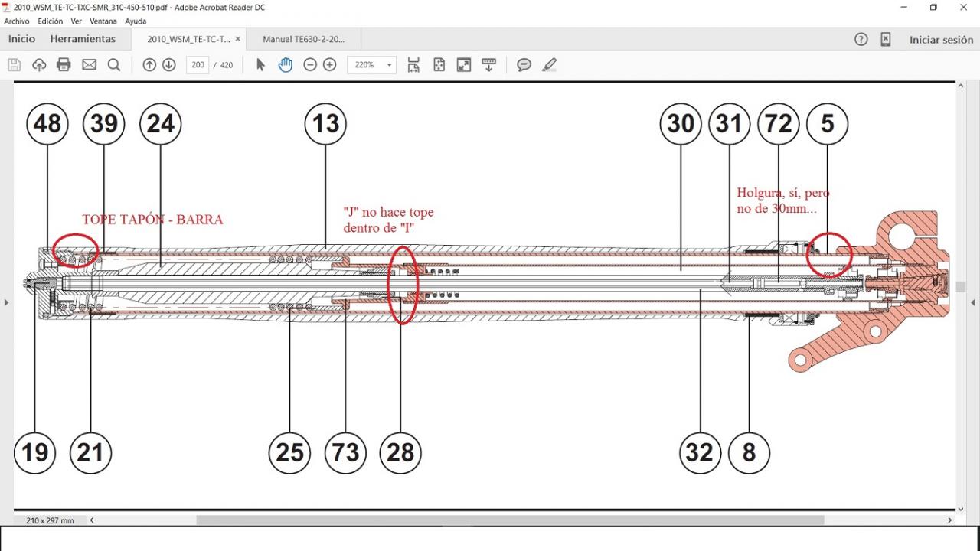Click the red note starting with Holgura
Screen dimensions: 980x551
coord(782,201)
